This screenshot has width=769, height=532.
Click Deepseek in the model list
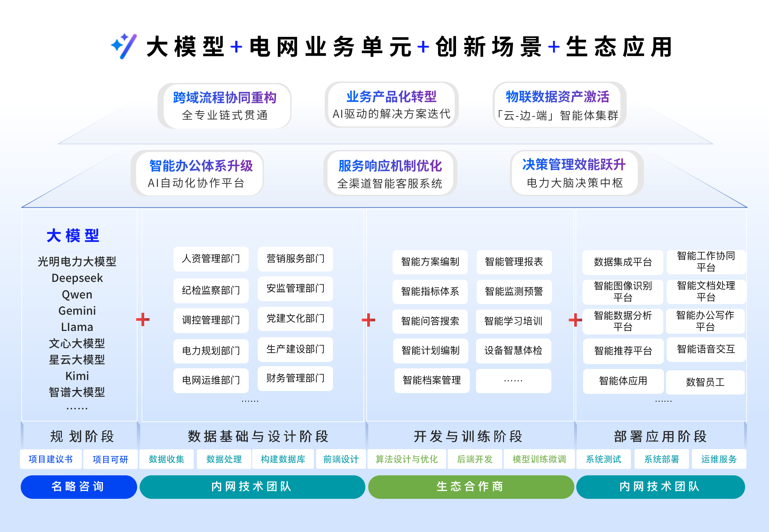[x=77, y=278]
